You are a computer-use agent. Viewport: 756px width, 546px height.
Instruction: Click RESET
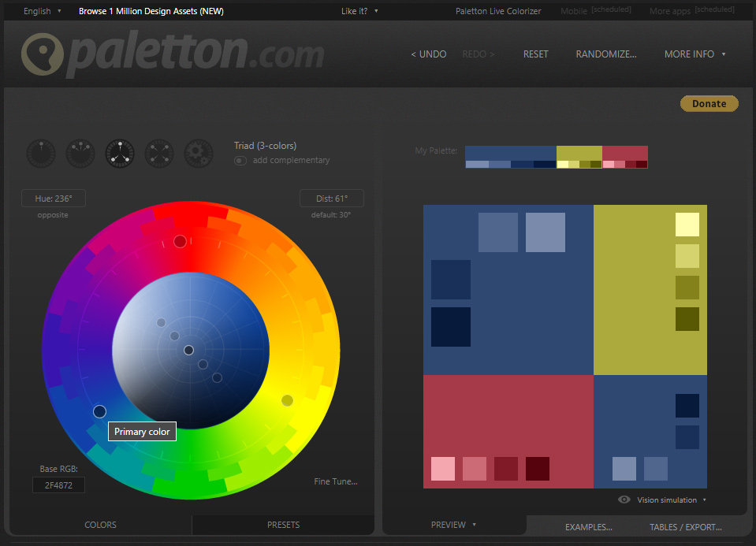[535, 54]
